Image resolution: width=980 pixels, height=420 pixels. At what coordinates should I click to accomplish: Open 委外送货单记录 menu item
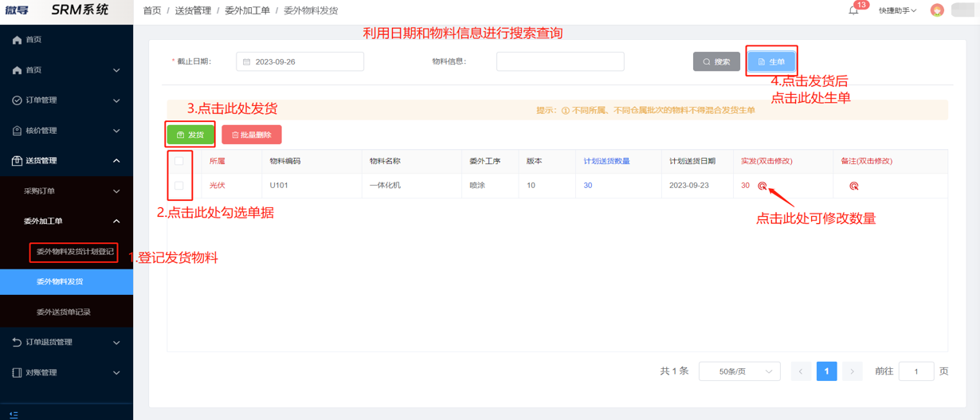[64, 312]
